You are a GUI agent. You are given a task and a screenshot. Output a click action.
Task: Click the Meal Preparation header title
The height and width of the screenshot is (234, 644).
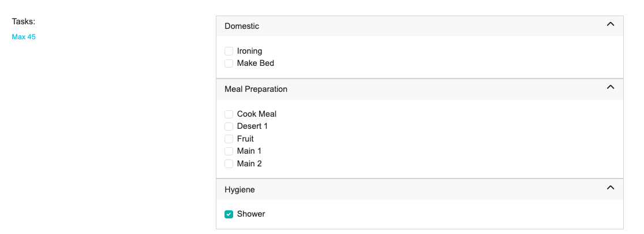point(256,89)
